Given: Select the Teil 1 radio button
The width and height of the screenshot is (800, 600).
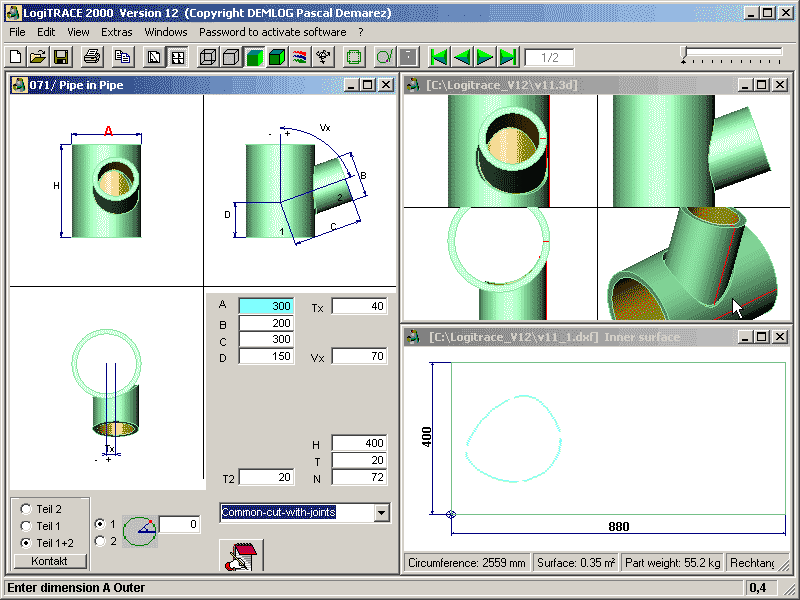Looking at the screenshot, I should 26,526.
